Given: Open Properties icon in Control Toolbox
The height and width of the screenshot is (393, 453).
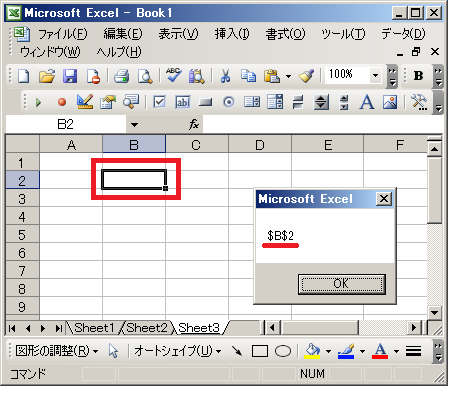Looking at the screenshot, I should (108, 102).
